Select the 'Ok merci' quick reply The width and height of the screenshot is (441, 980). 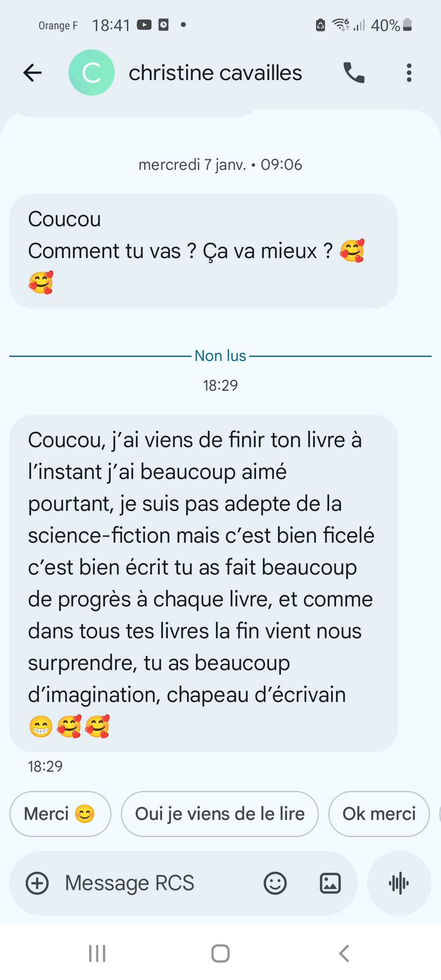379,814
